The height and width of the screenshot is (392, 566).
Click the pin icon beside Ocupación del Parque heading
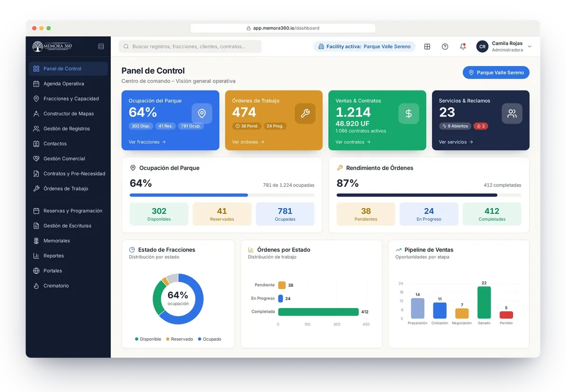133,168
